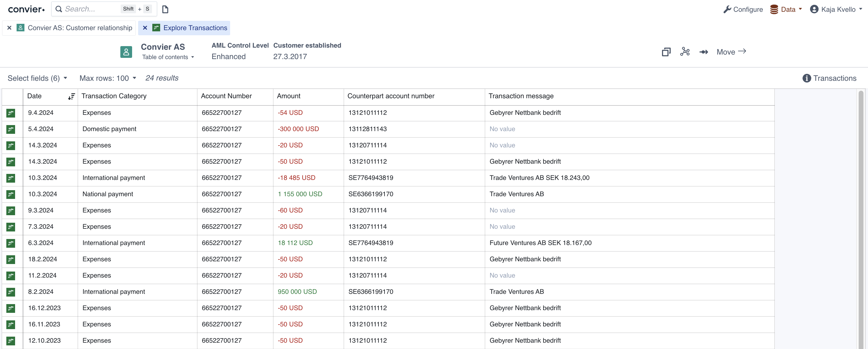Expand the Table of contents menu
The width and height of the screenshot is (868, 349).
[x=168, y=57]
